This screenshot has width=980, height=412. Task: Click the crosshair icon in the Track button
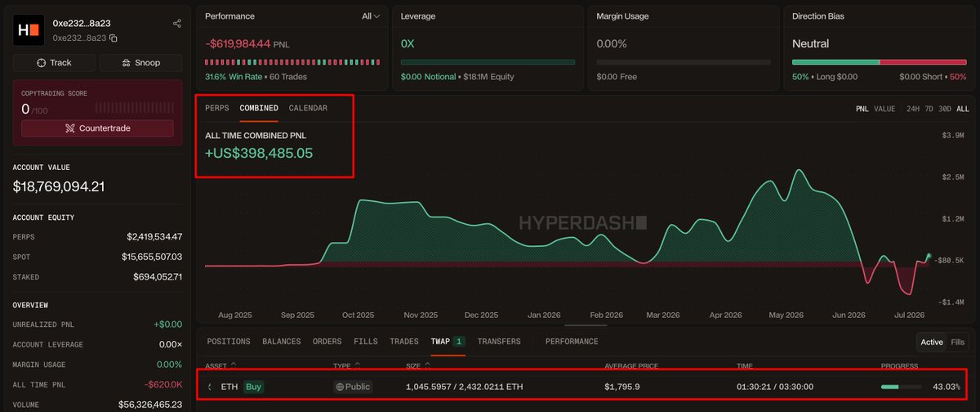coord(42,63)
